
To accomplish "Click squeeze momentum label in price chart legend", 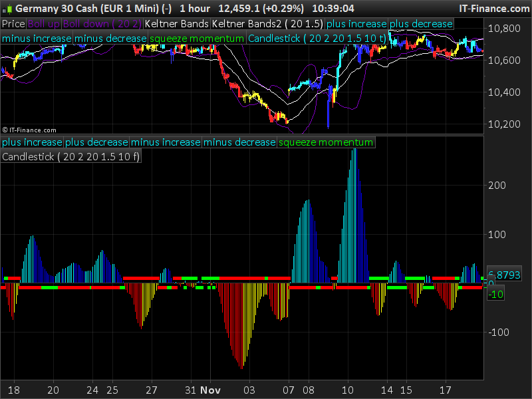I will tap(197, 39).
